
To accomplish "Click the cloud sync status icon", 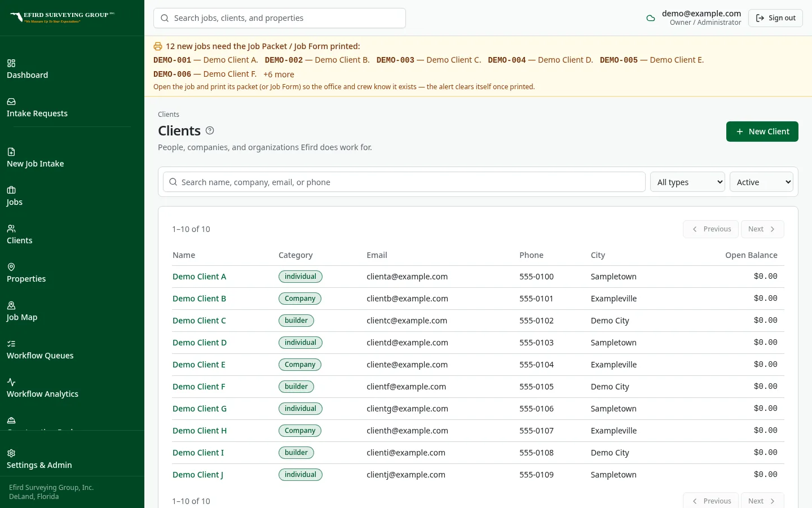I will [x=651, y=18].
